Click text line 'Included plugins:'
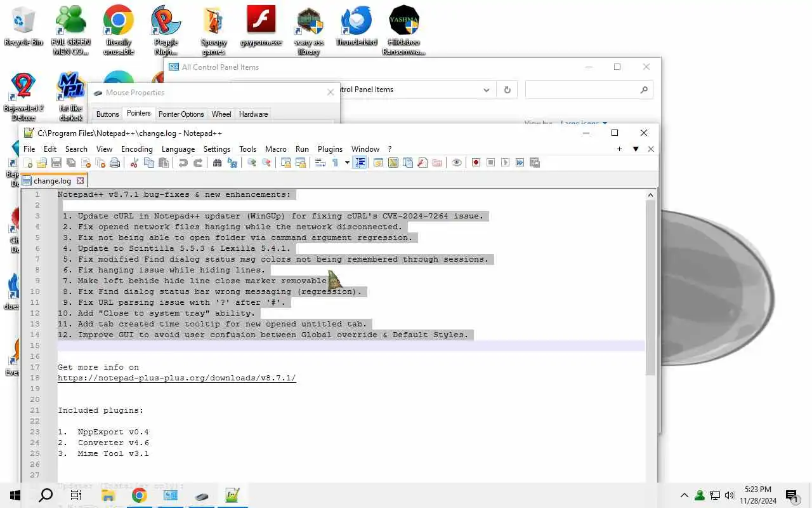 point(101,410)
